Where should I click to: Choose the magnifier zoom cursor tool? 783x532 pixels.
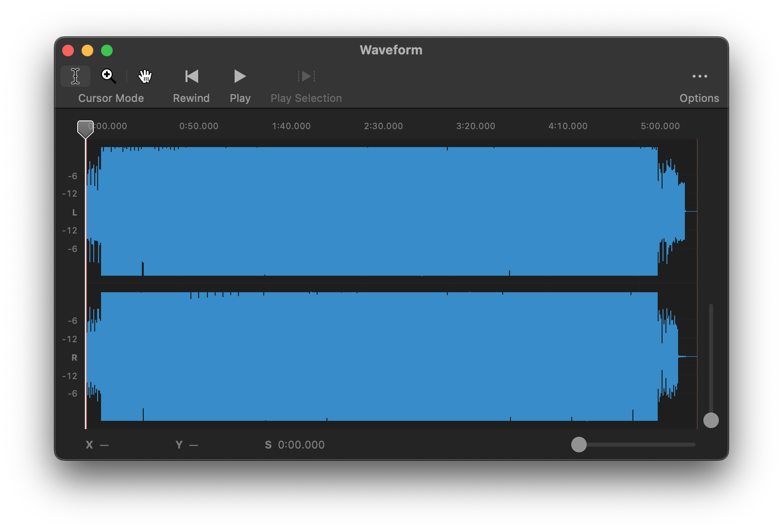tap(108, 76)
